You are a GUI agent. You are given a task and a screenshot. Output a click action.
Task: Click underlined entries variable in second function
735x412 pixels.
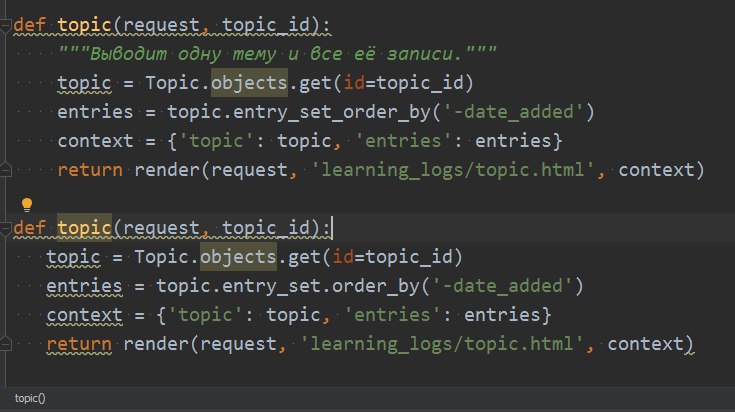84,286
